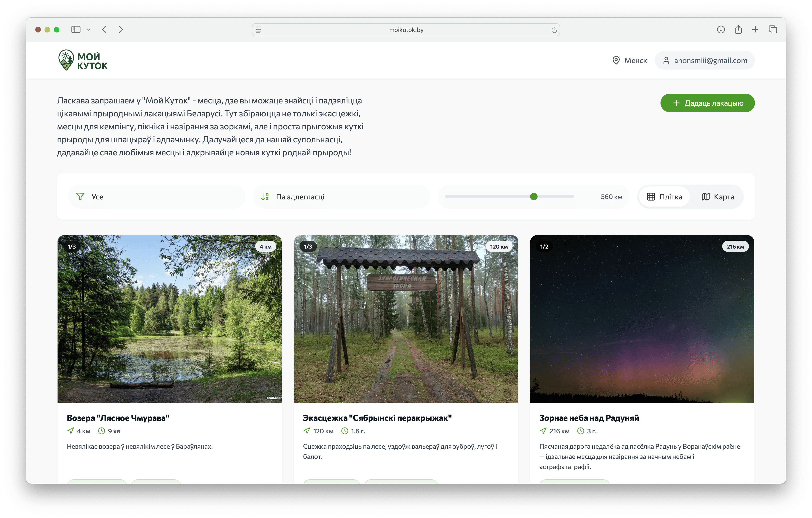Image resolution: width=812 pixels, height=518 pixels.
Task: Open Safari downloads icon
Action: tap(721, 30)
